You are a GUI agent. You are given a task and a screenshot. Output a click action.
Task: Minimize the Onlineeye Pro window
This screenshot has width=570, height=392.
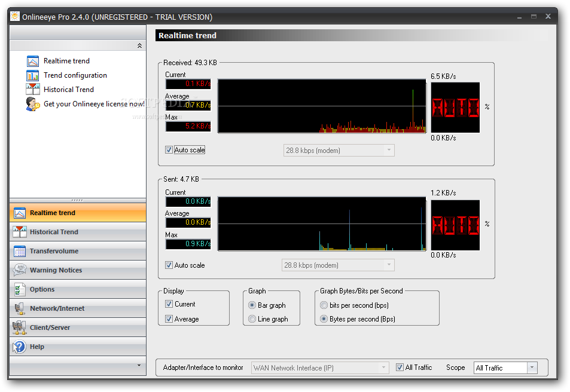(x=519, y=17)
